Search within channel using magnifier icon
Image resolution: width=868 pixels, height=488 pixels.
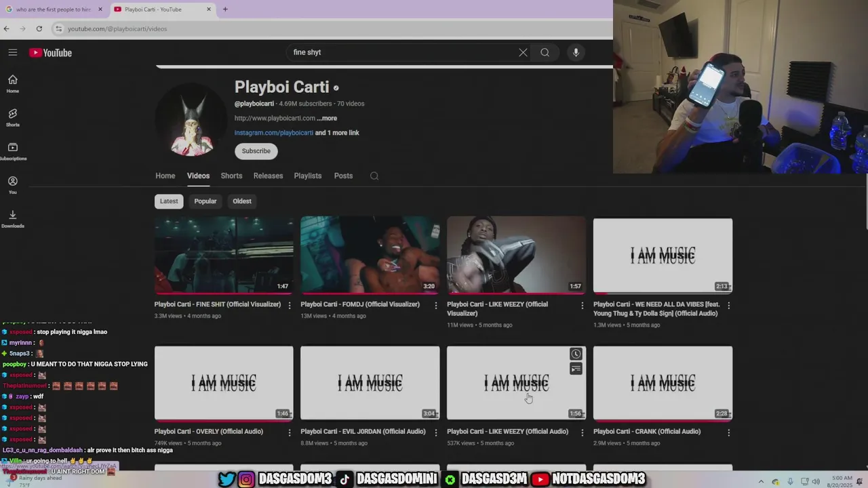(x=374, y=176)
